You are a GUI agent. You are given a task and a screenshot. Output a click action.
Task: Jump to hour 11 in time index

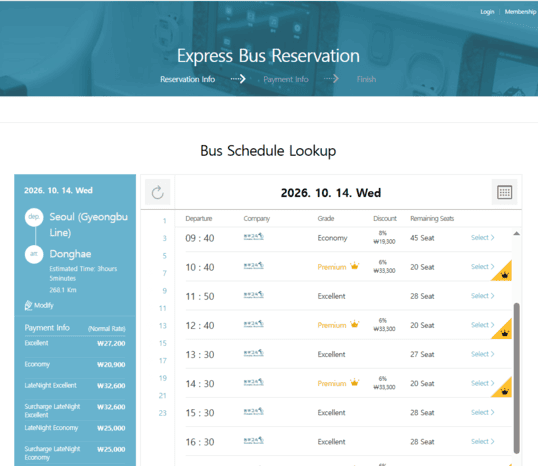coord(163,308)
